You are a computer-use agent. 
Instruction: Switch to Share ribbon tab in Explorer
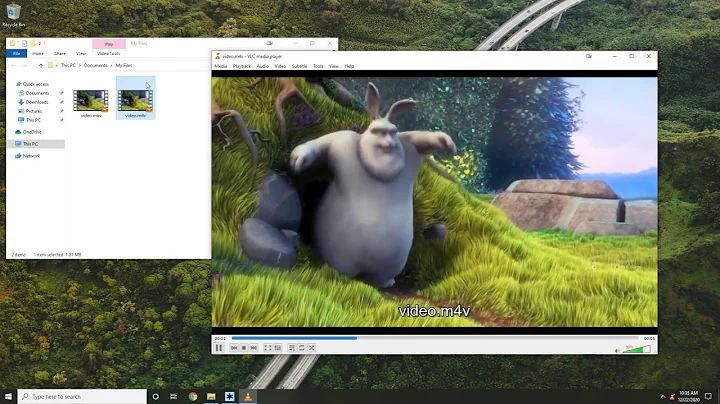[60, 53]
